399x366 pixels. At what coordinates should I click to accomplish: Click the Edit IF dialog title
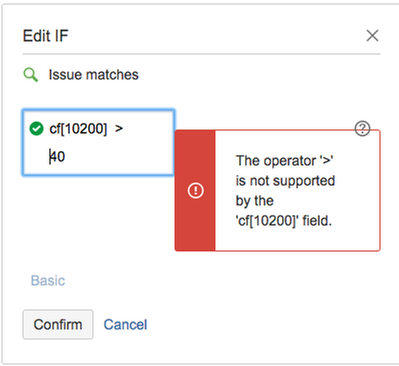pyautogui.click(x=46, y=36)
